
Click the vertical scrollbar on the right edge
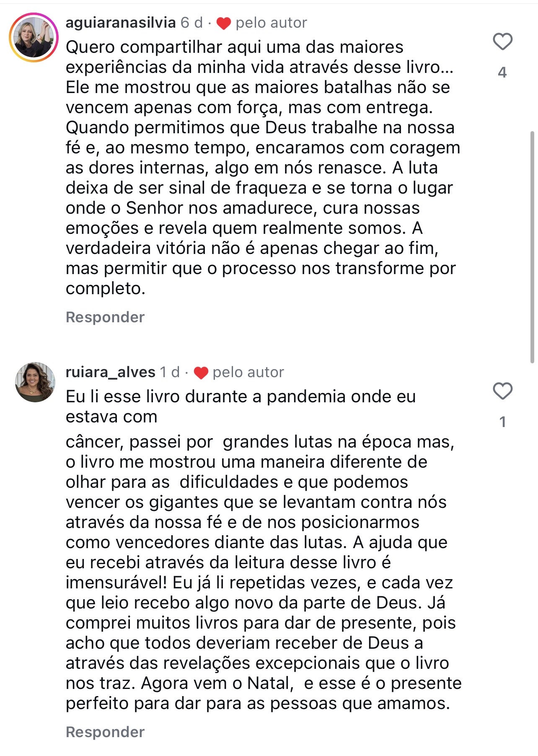pos(532,247)
